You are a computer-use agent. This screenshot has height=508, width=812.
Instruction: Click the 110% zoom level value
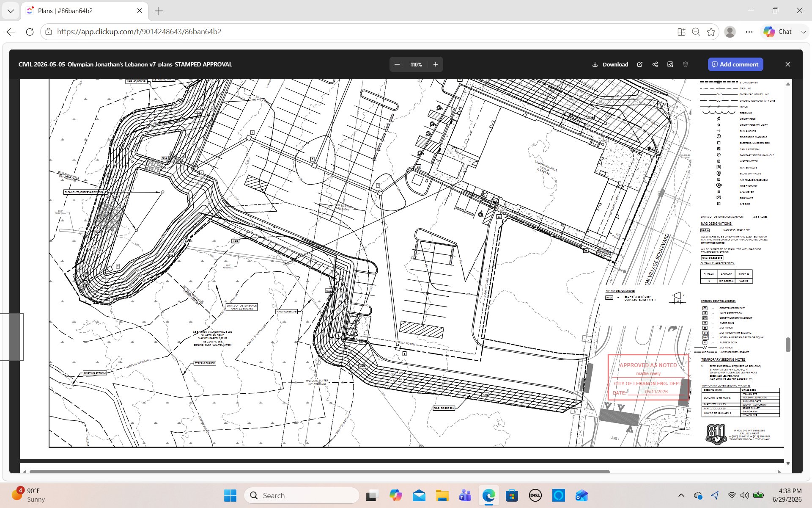pyautogui.click(x=416, y=64)
